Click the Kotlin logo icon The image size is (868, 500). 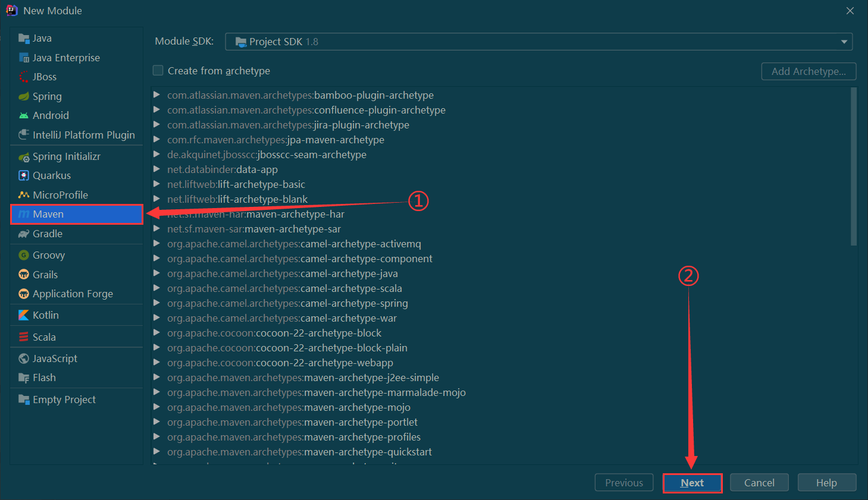point(24,315)
